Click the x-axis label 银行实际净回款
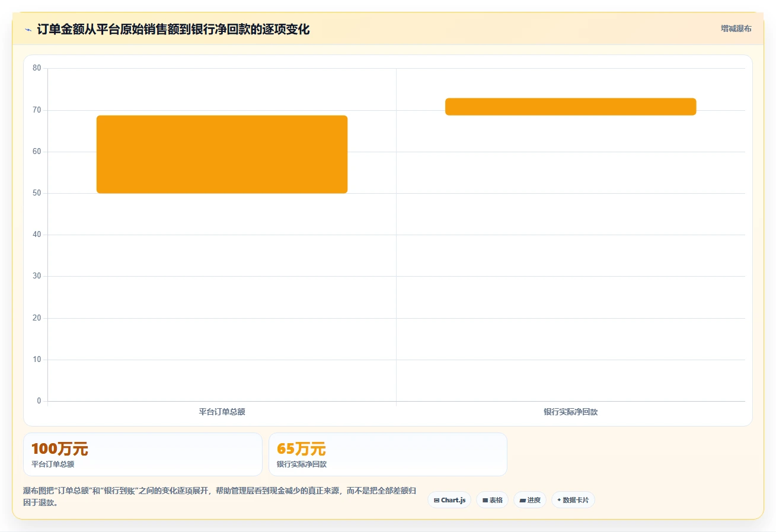The height and width of the screenshot is (532, 776). point(570,411)
